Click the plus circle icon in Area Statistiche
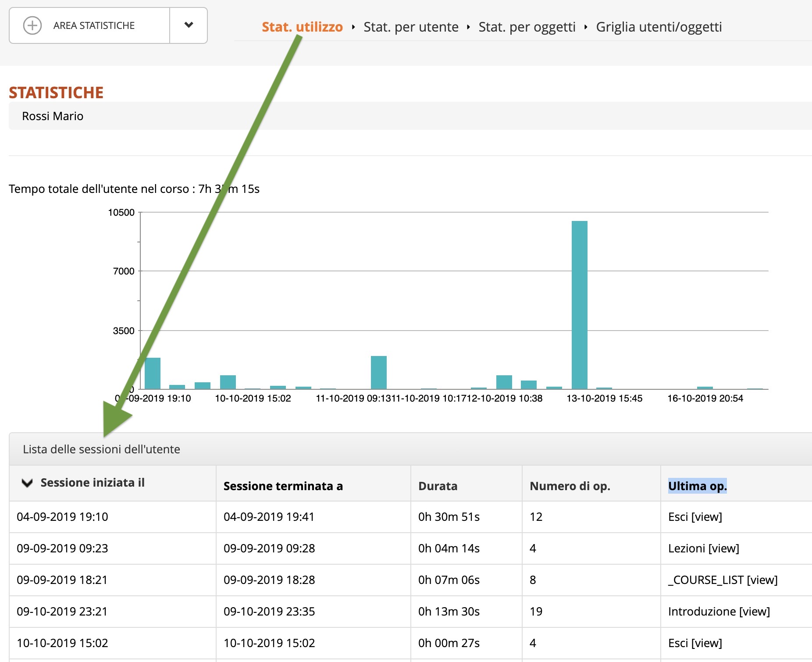Viewport: 812px width, 662px height. point(32,25)
